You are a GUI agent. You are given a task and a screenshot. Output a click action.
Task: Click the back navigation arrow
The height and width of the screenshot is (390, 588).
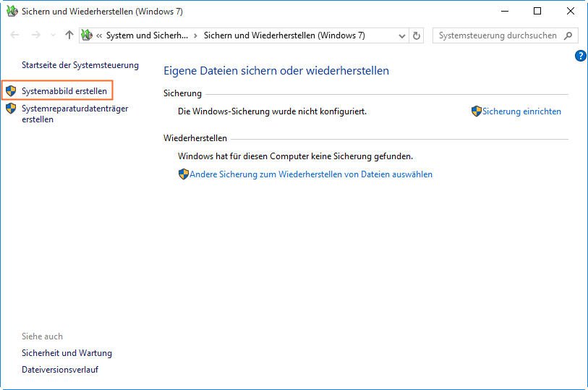(14, 35)
